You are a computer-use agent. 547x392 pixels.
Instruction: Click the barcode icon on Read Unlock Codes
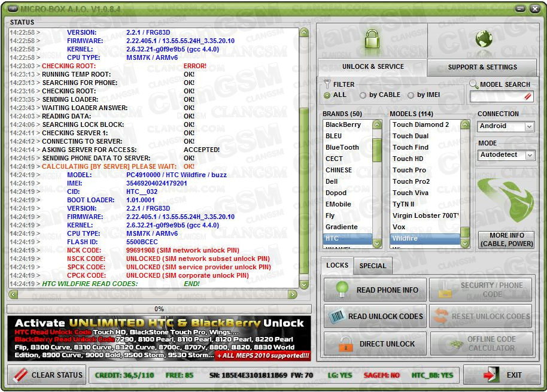pyautogui.click(x=337, y=317)
